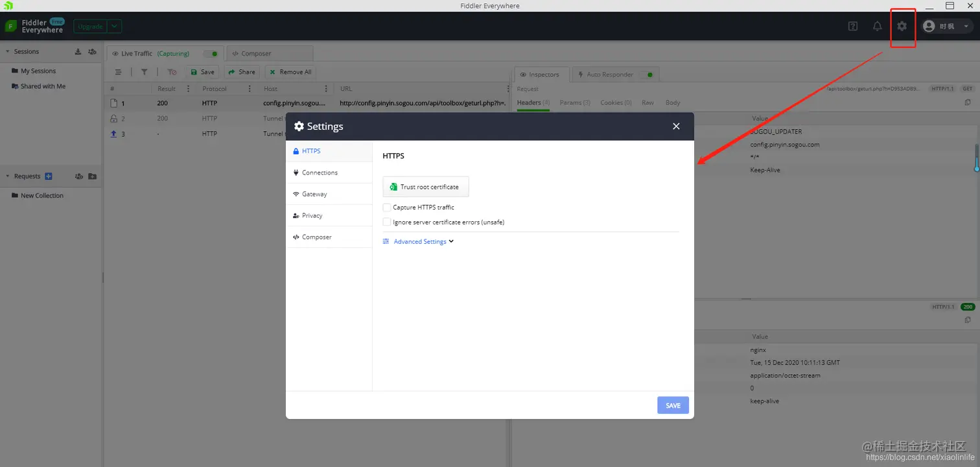
Task: Open the request Params (3) tab
Action: tap(575, 102)
